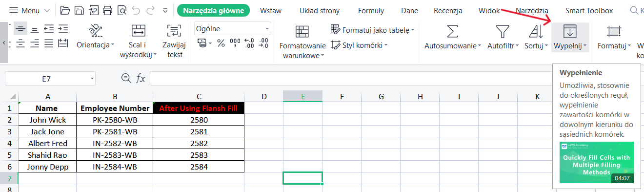Click the Scal i wyśrodkuj merge icon

pyautogui.click(x=139, y=31)
